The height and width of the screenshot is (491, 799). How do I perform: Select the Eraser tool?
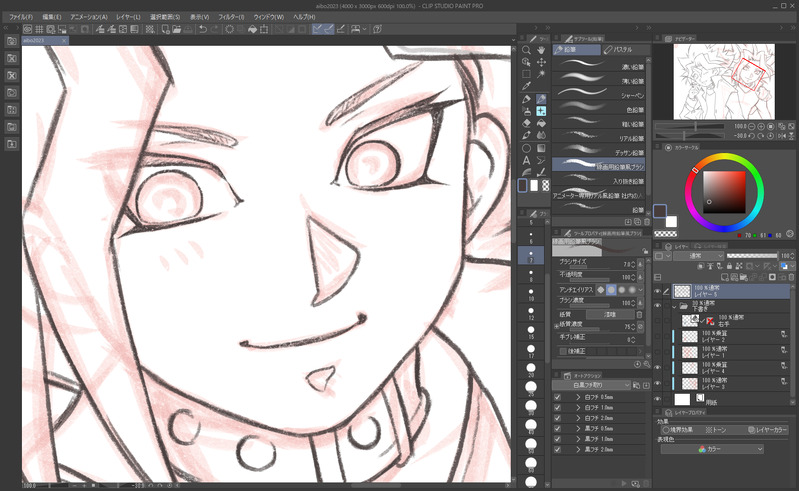[x=526, y=123]
